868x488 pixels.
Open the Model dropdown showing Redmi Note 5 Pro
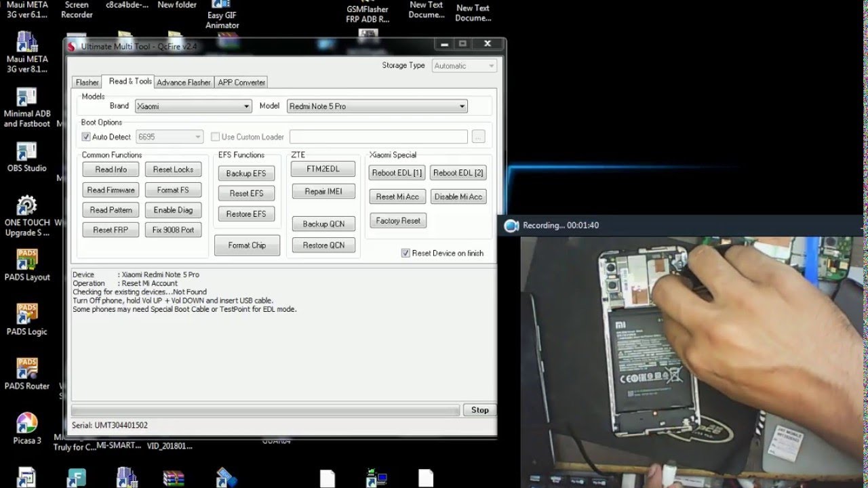tap(377, 106)
